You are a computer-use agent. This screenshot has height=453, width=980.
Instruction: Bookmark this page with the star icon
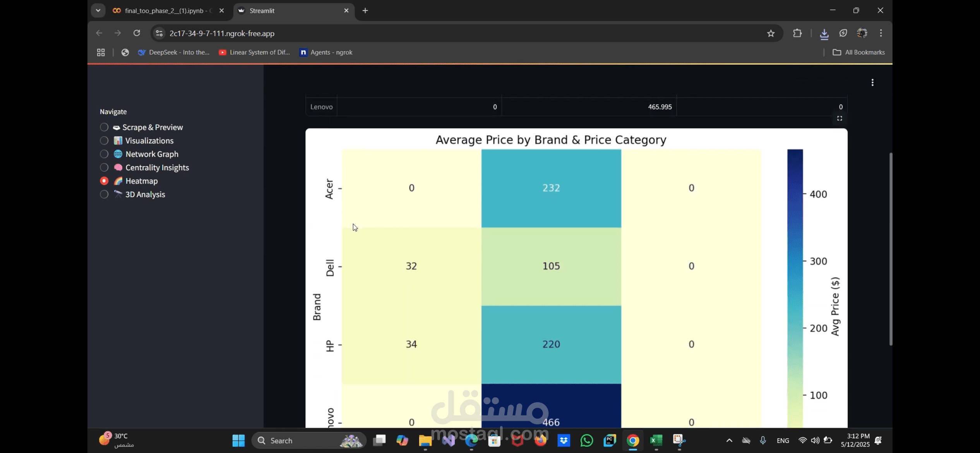771,33
